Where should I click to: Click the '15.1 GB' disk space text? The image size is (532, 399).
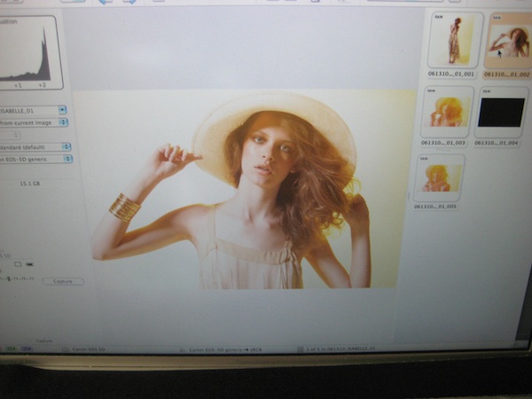coord(30,184)
